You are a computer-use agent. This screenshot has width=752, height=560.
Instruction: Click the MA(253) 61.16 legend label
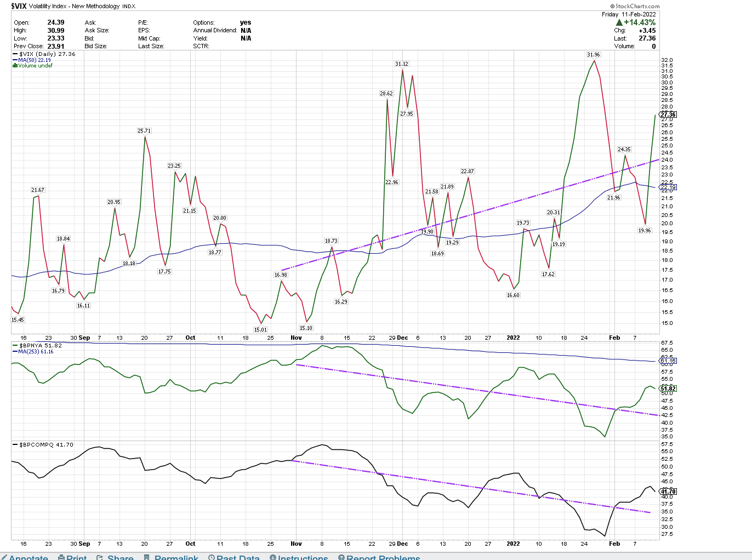pyautogui.click(x=33, y=352)
